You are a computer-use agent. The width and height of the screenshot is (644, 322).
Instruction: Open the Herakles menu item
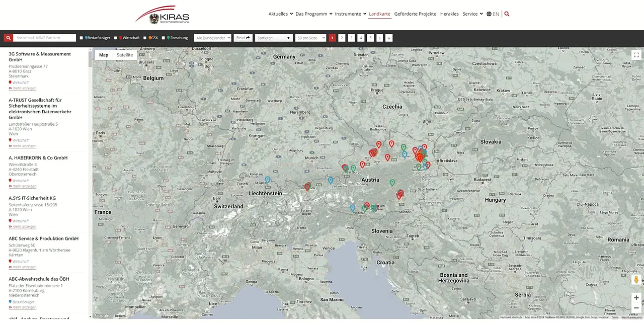coord(449,14)
